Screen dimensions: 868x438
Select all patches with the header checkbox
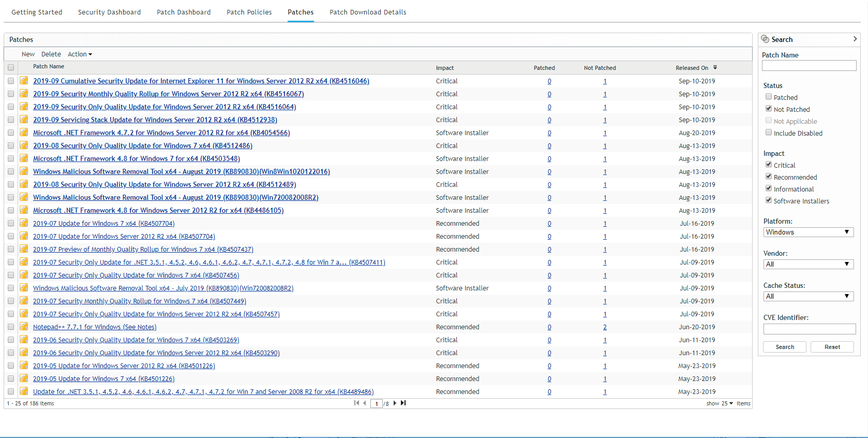pos(11,67)
